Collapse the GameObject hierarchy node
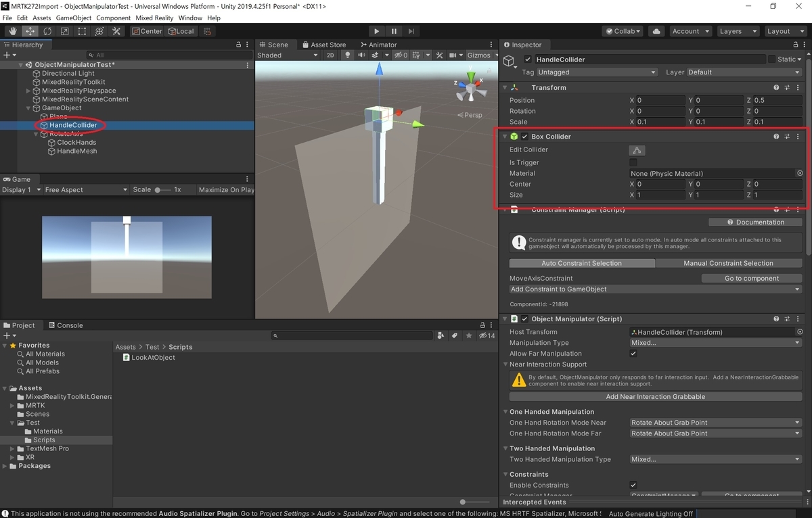 [x=28, y=108]
